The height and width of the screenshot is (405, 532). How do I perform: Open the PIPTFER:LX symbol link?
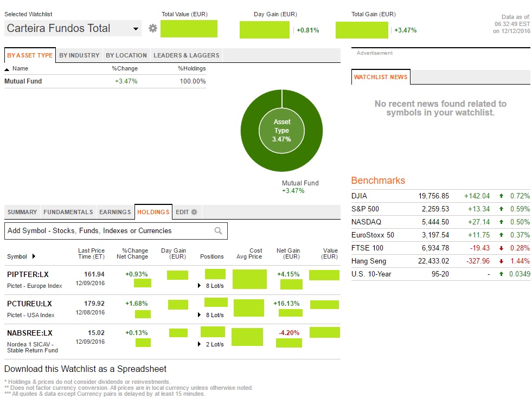click(28, 274)
